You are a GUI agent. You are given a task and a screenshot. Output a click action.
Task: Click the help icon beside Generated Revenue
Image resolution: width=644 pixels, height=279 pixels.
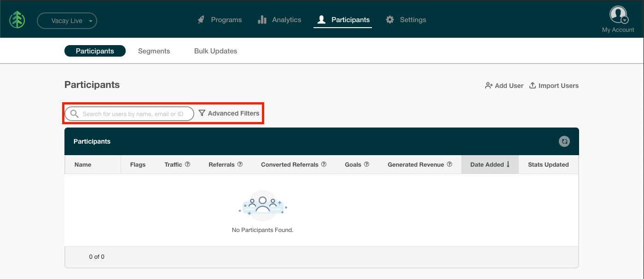pos(449,164)
